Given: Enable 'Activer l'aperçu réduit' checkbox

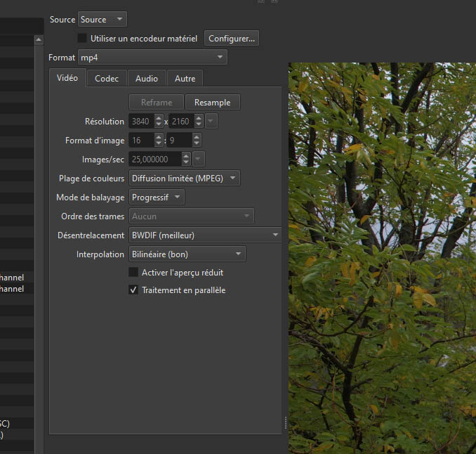Looking at the screenshot, I should (133, 272).
